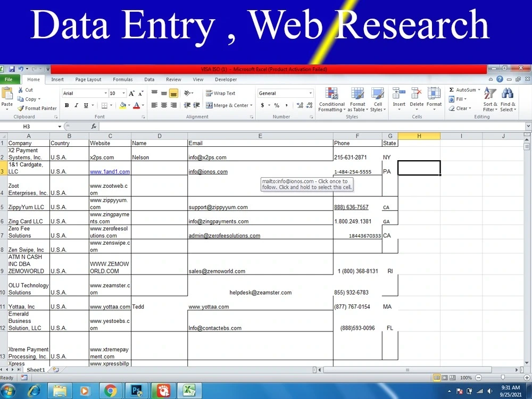Open Google Chrome from taskbar
532x399 pixels.
pyautogui.click(x=111, y=391)
